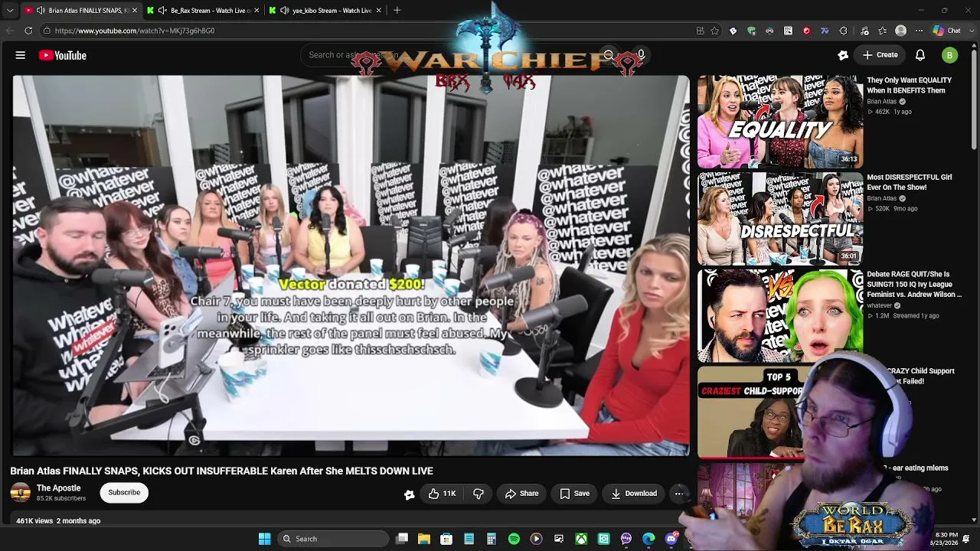Open the YouTube guide hamburger menu
This screenshot has height=551, width=980.
(x=21, y=55)
